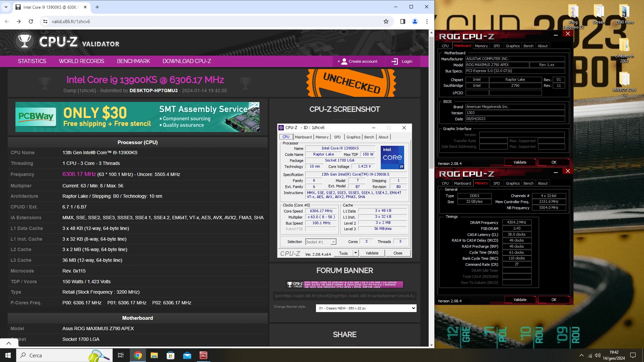The image size is (644, 362).
Task: Click Validate in lower ROG CPU-Z window
Action: point(520,300)
